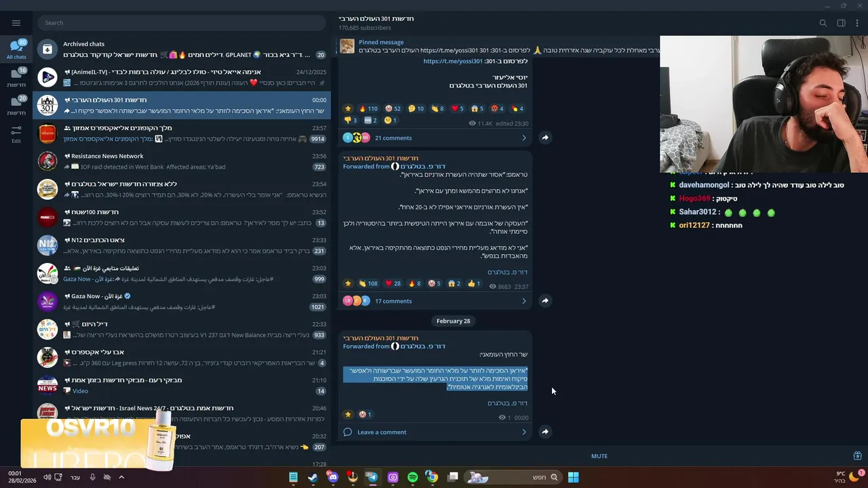Add thumbs down reaction showing 3
This screenshot has width=868, height=488.
(x=351, y=120)
